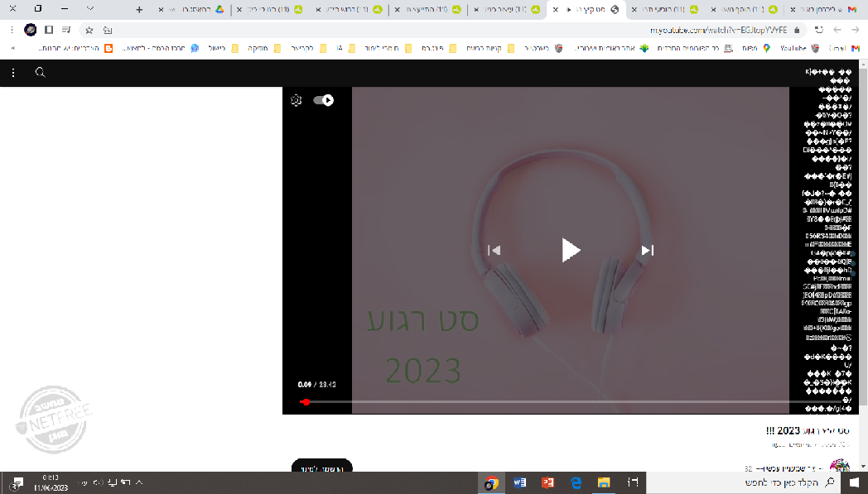868x494 pixels.
Task: Open YouTube search magnifier icon
Action: [40, 72]
